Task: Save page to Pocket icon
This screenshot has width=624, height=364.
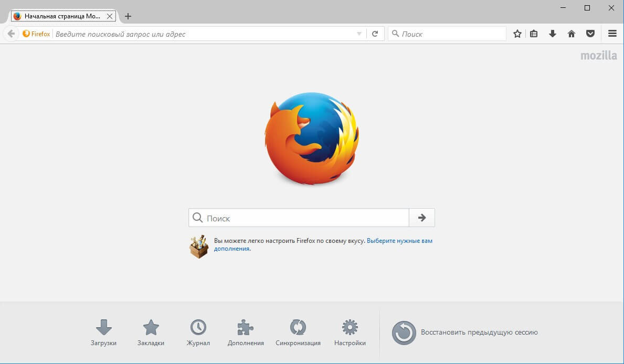Action: pyautogui.click(x=590, y=34)
